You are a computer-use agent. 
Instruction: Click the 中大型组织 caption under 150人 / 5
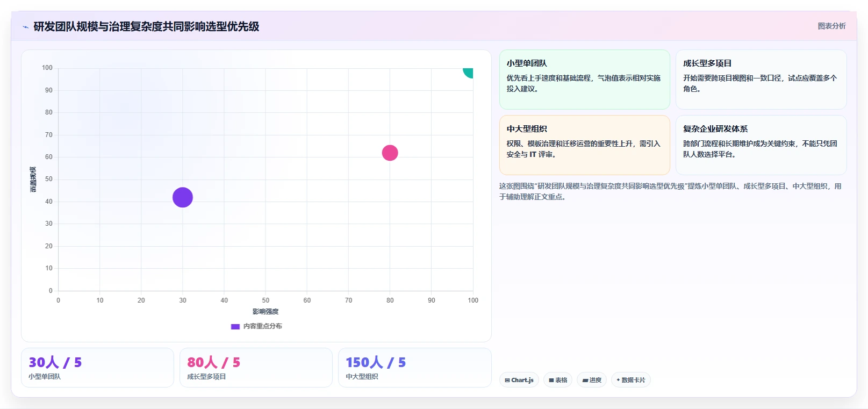362,377
